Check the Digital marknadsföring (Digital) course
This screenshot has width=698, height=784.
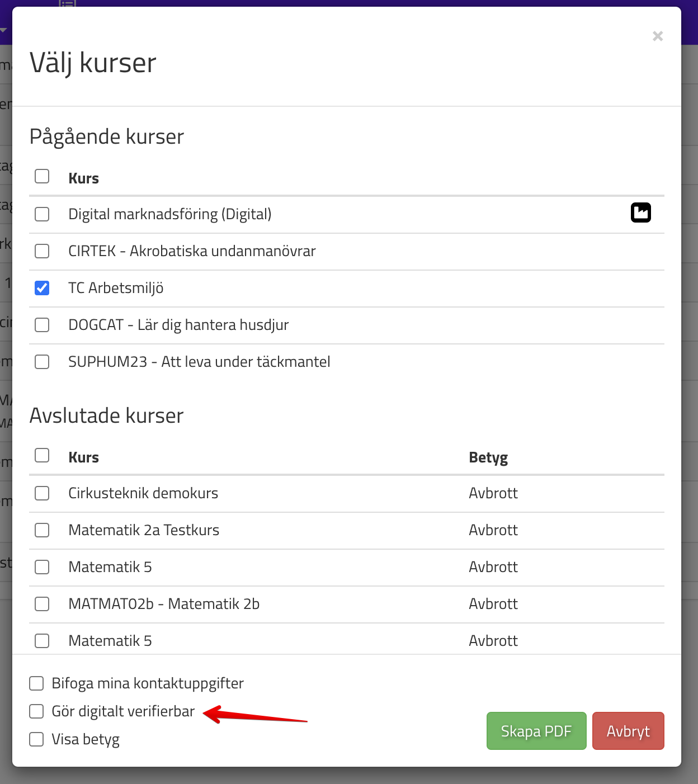point(42,214)
